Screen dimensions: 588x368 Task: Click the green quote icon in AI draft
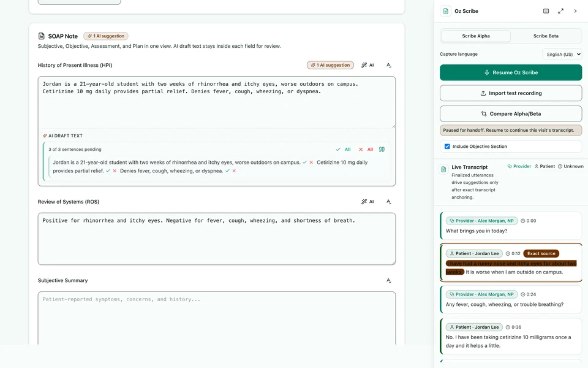(382, 150)
